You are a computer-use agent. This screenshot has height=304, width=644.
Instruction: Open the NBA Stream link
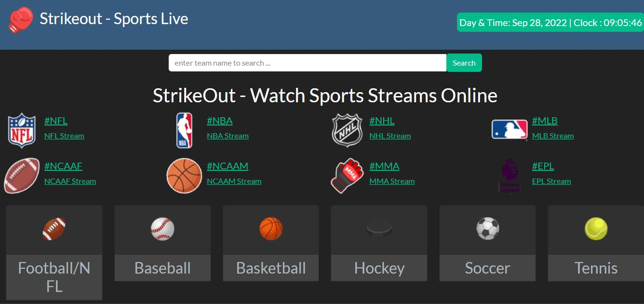click(228, 136)
